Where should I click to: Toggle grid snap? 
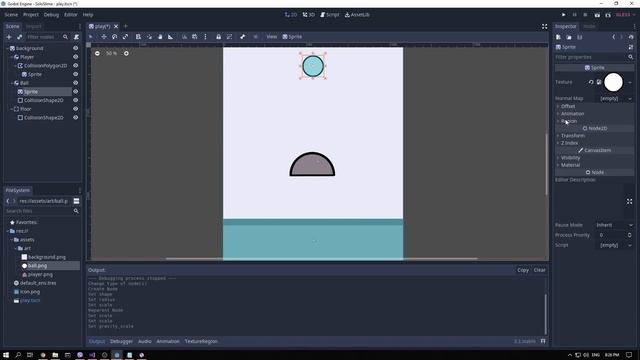tap(195, 37)
